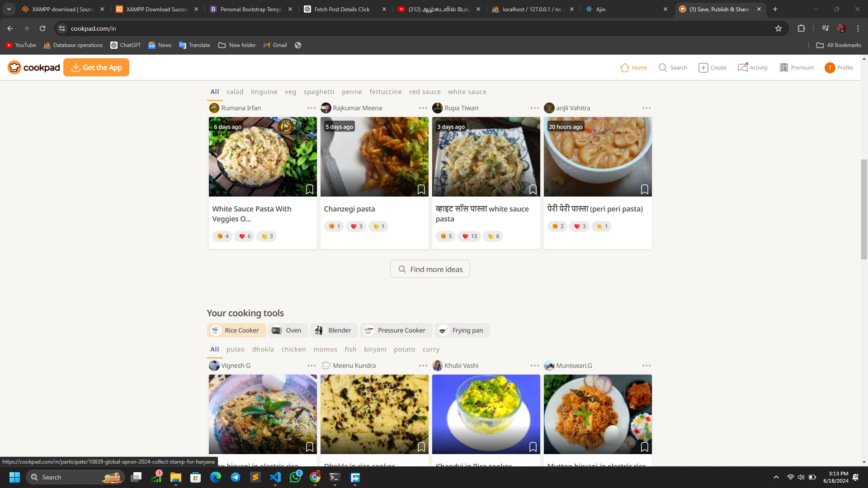Image resolution: width=868 pixels, height=488 pixels.
Task: Select the Frying pan cooking tool
Action: point(462,330)
